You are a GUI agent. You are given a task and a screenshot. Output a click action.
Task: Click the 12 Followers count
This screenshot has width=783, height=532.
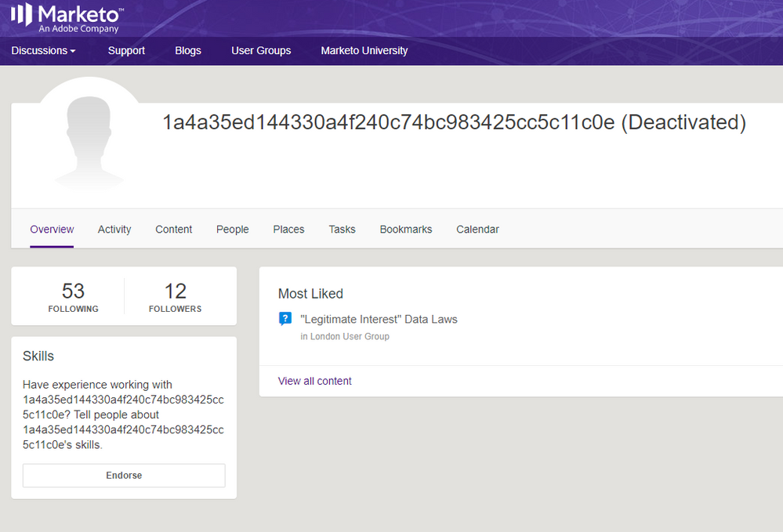coord(175,296)
